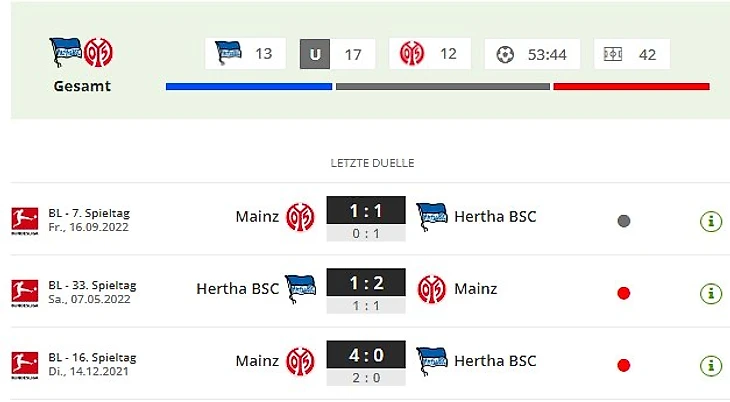This screenshot has height=402, width=730.
Task: Click Bundesliga logo on 33. Spieltag row
Action: [x=19, y=292]
